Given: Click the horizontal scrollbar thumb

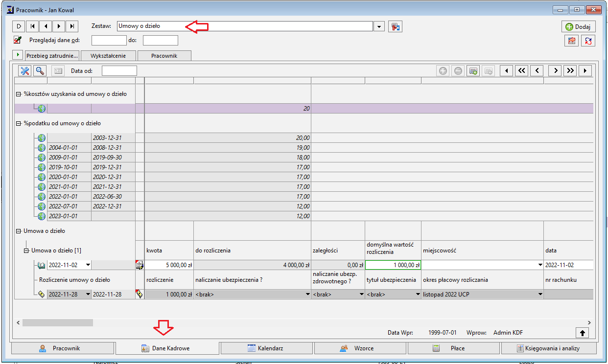Looking at the screenshot, I should [58, 323].
